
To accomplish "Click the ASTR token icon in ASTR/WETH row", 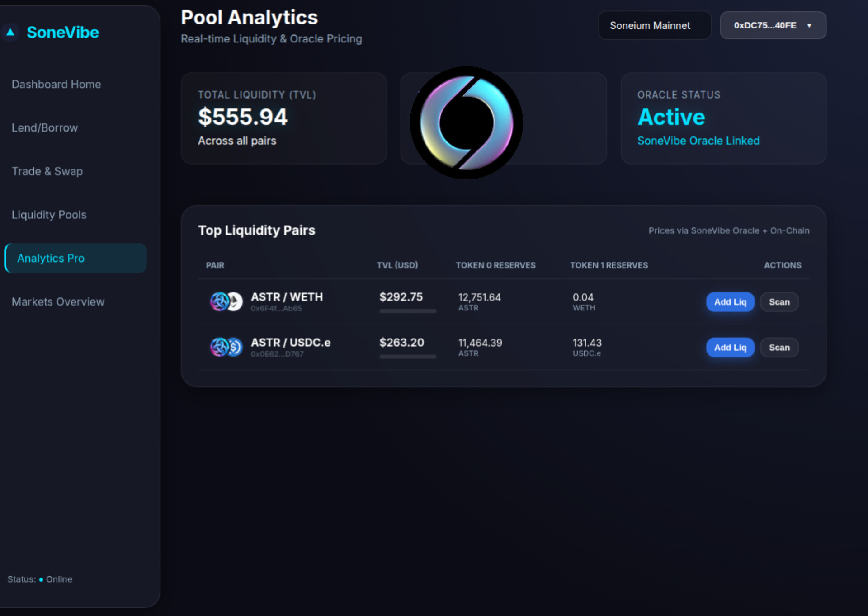I will [x=220, y=301].
